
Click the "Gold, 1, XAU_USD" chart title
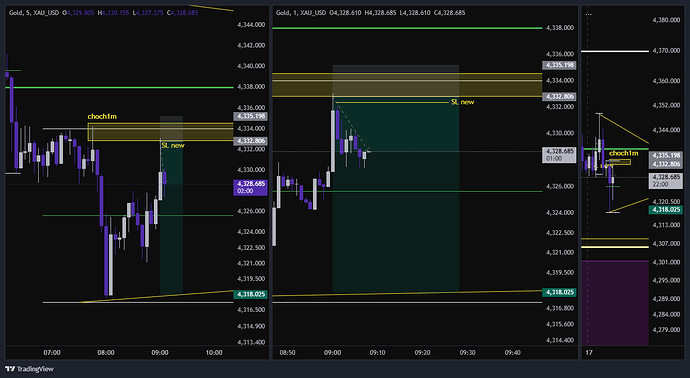(301, 13)
